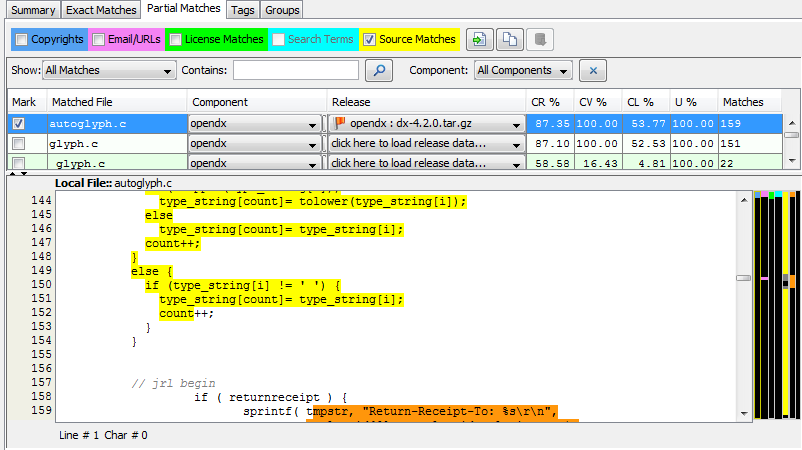Viewport: 802px width, 450px height.
Task: Switch to the Exact Matches tab
Action: point(101,9)
